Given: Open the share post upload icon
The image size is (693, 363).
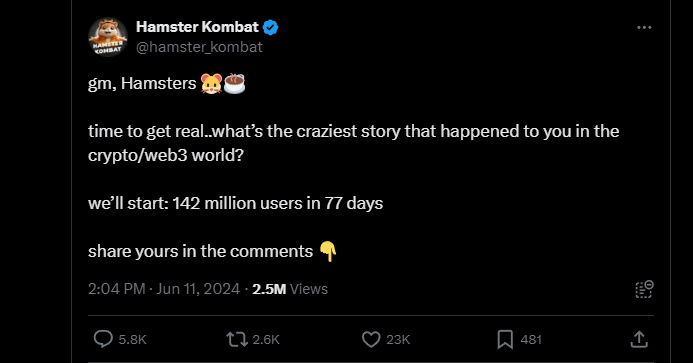Looking at the screenshot, I should point(639,339).
